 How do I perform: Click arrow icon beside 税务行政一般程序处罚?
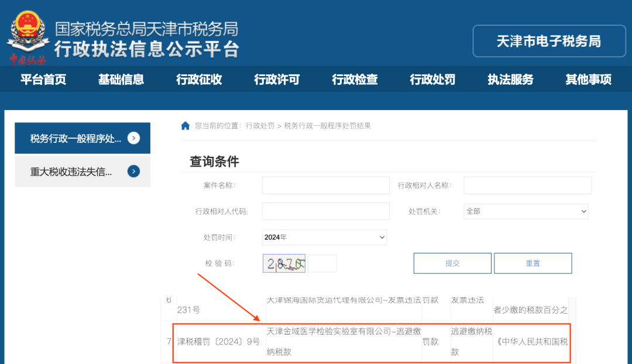(134, 138)
